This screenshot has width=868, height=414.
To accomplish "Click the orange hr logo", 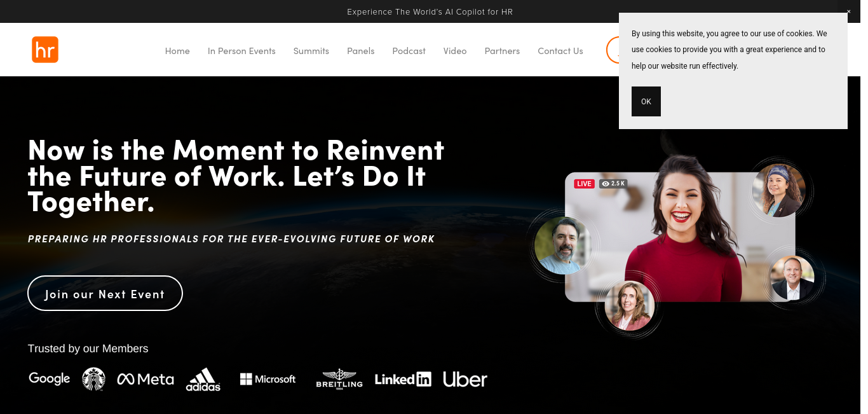I will click(45, 50).
